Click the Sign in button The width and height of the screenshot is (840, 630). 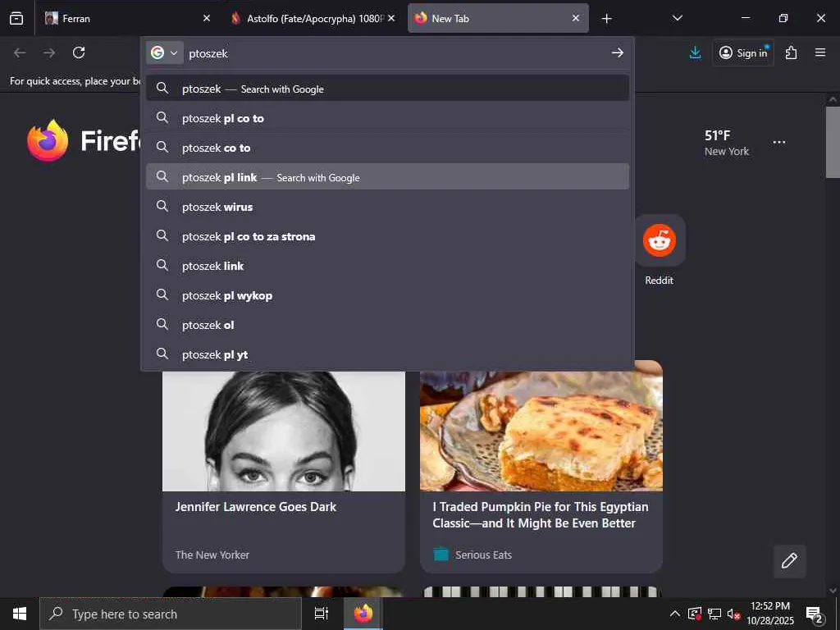coord(743,52)
